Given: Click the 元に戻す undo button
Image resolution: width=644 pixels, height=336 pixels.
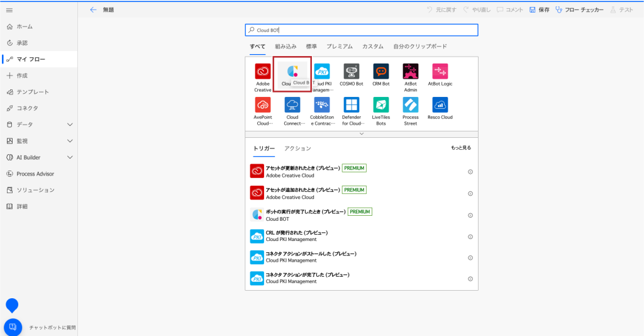Looking at the screenshot, I should point(441,10).
